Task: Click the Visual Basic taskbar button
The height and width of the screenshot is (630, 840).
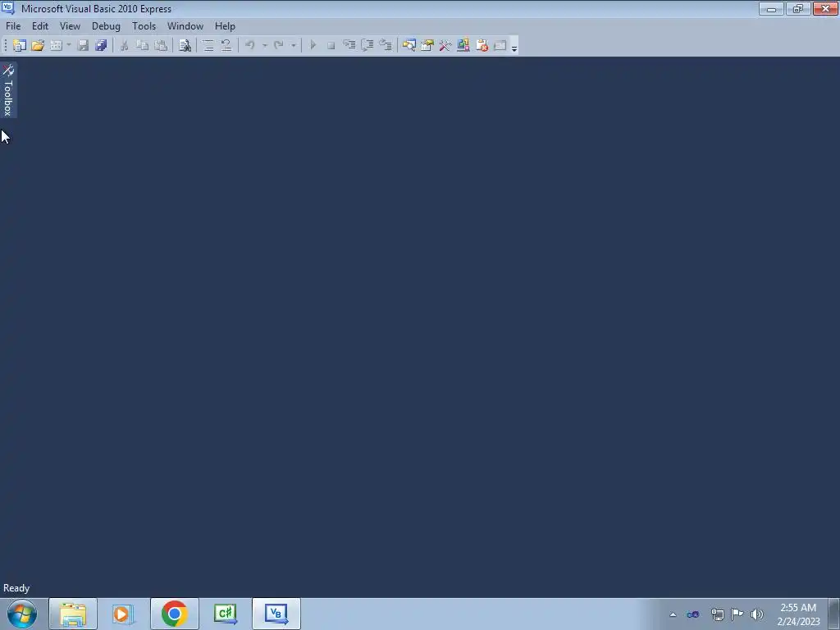Action: (276, 614)
